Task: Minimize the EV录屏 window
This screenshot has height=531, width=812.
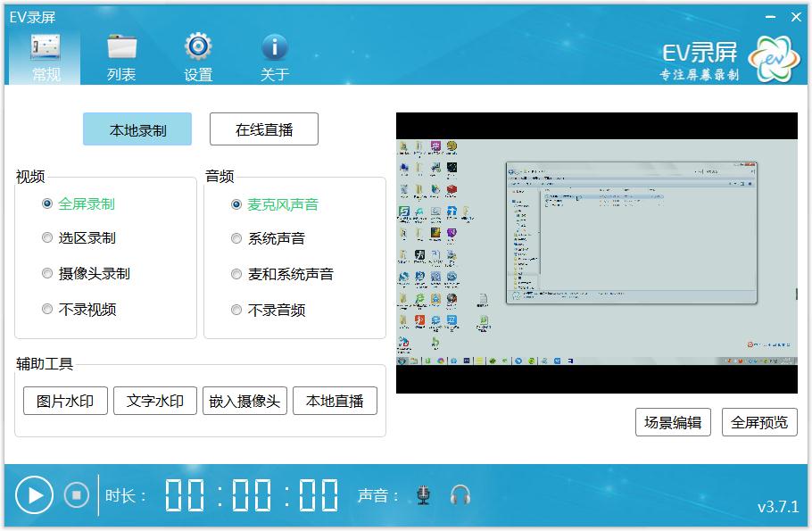Action: click(x=771, y=17)
